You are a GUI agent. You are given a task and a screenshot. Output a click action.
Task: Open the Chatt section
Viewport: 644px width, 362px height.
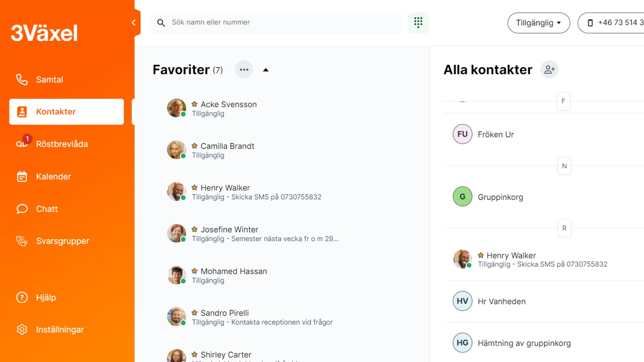47,209
